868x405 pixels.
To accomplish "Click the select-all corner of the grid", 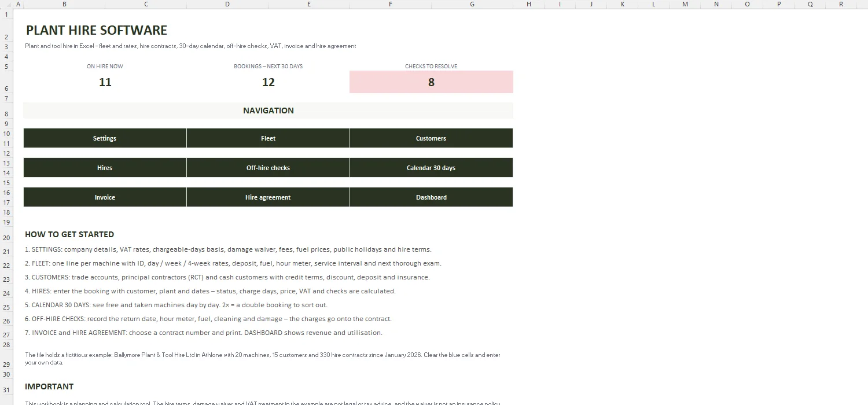I will point(6,4).
